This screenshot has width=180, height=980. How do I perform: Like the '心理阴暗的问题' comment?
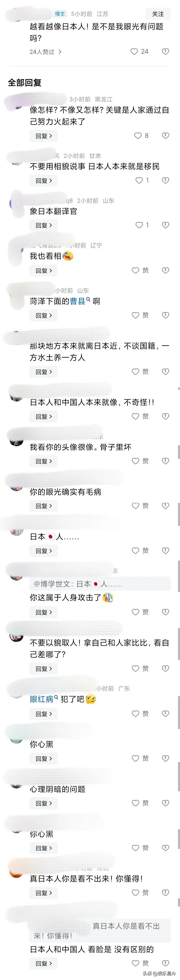coord(140,803)
